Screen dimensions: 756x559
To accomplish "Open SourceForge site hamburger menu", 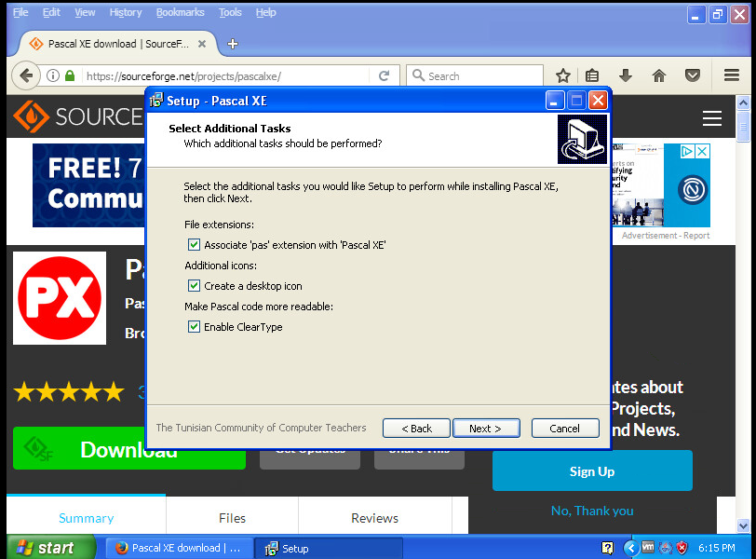I will click(x=712, y=118).
